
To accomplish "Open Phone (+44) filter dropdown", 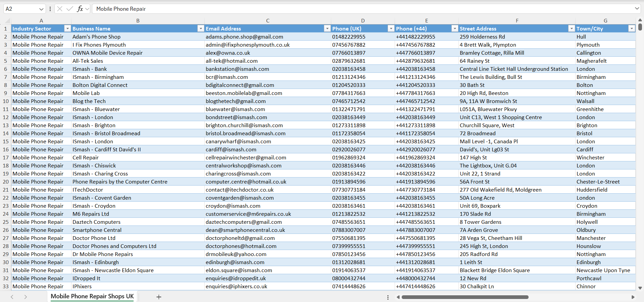I will click(x=455, y=29).
